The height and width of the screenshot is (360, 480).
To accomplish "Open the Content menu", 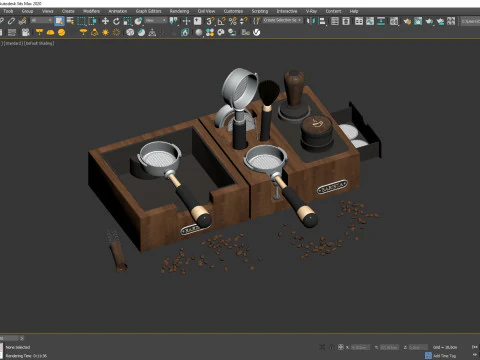I will [333, 11].
